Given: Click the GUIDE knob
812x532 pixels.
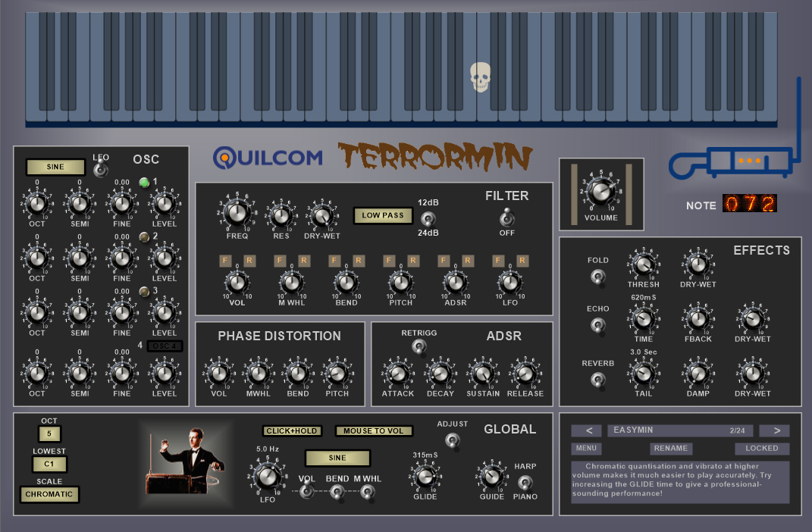Looking at the screenshot, I should pyautogui.click(x=491, y=476).
